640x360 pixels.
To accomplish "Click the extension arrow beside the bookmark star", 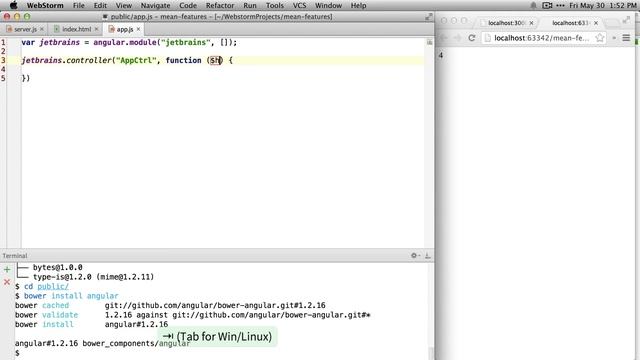I will (614, 38).
